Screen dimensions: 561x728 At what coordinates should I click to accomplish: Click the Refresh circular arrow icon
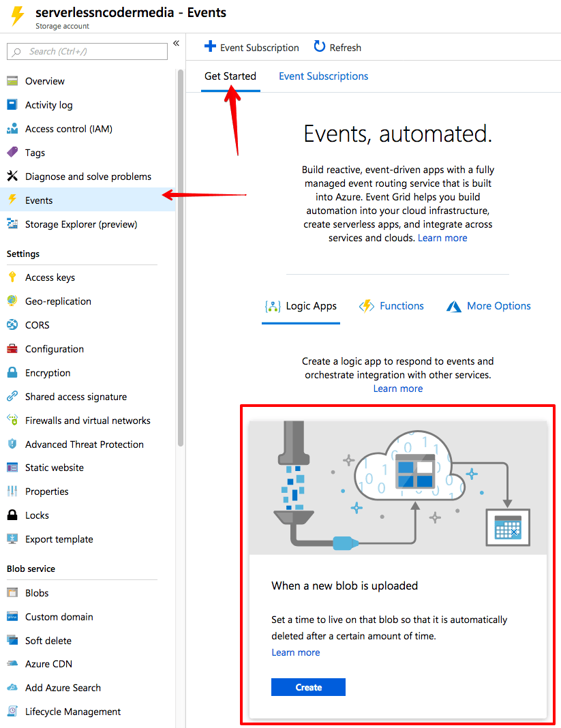(x=319, y=47)
